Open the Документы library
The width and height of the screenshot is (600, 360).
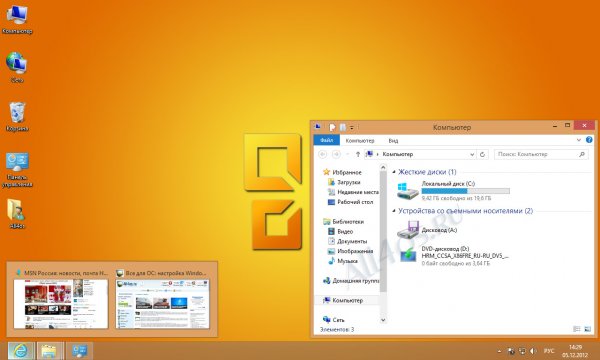tap(352, 241)
